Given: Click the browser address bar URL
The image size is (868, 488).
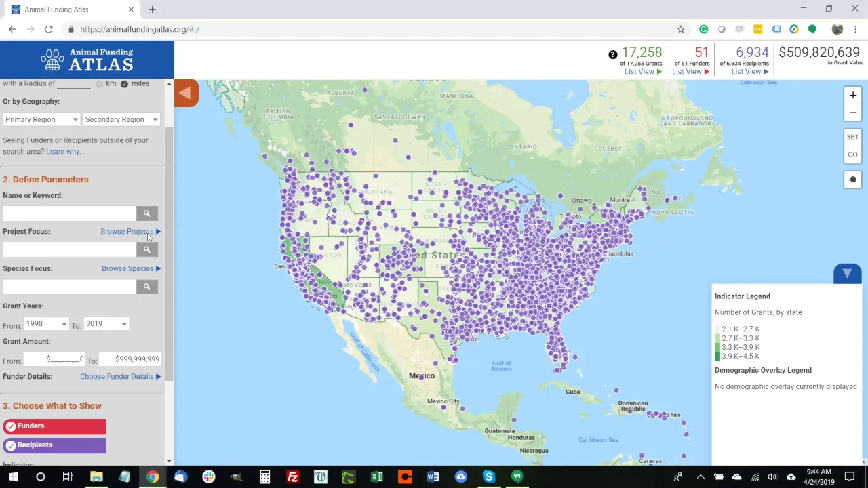Looking at the screenshot, I should 139,29.
